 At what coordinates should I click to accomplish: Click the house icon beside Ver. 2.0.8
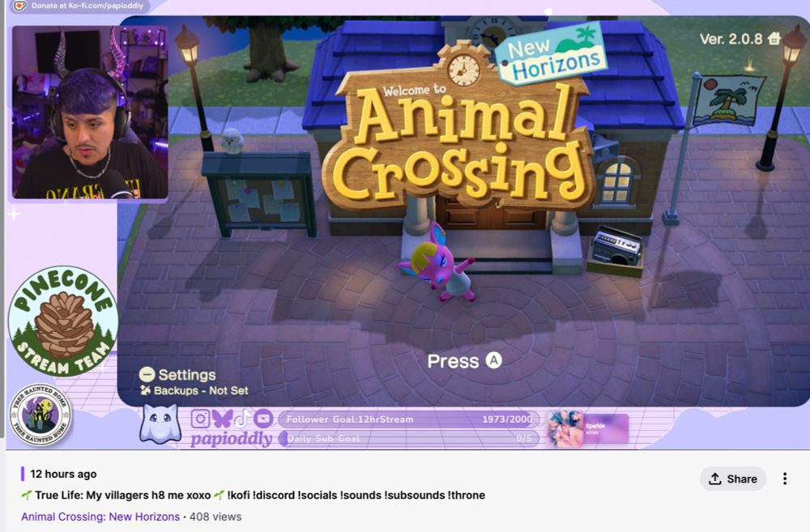point(774,38)
